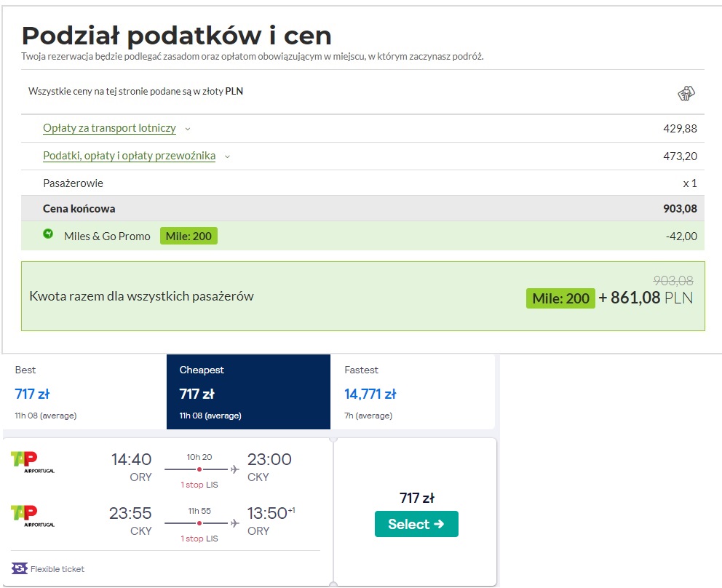Click TAP Air Portugal logo on outbound flight
Screen dimensions: 722x588
click(32, 462)
